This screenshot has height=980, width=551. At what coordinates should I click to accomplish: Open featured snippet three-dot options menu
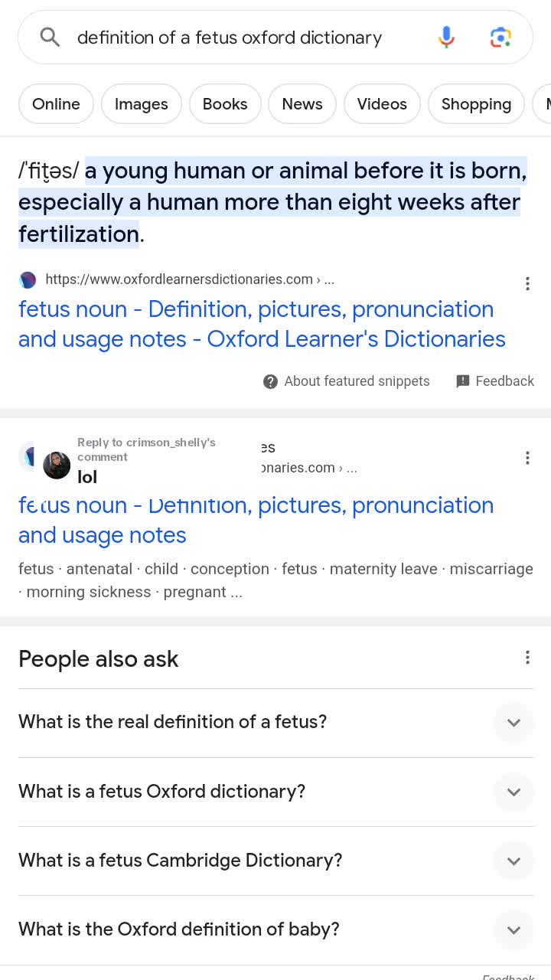[527, 284]
